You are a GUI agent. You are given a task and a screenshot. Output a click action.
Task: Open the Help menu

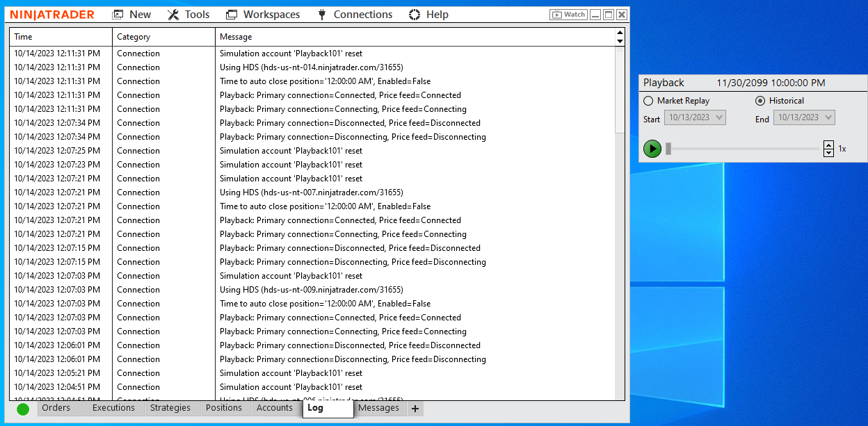tap(428, 15)
